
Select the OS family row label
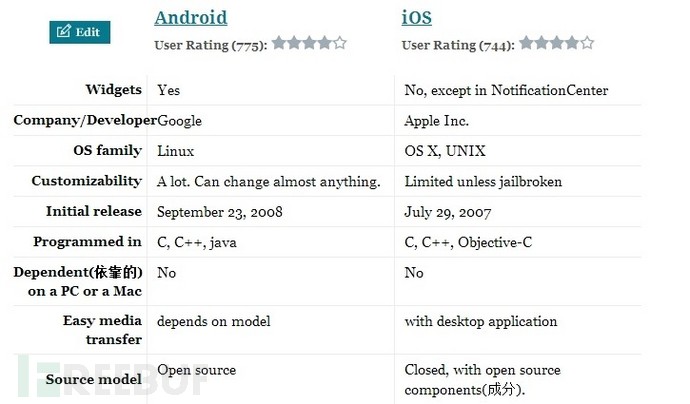(107, 151)
